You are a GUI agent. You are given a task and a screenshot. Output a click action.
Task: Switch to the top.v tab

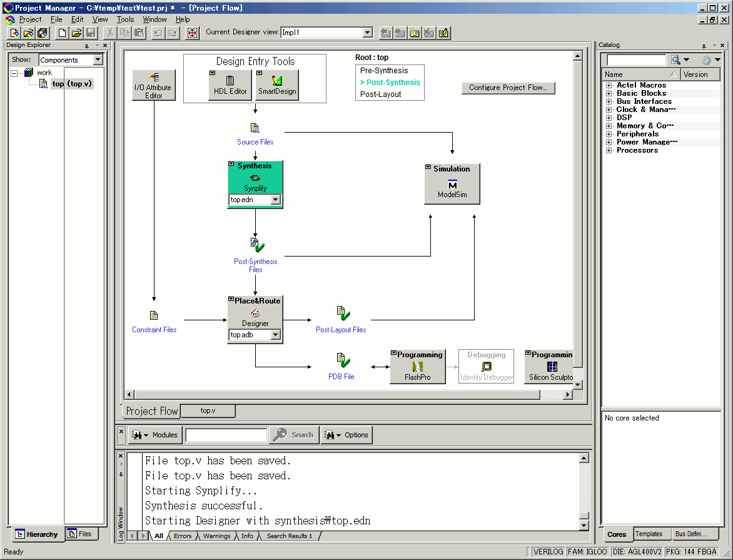208,410
